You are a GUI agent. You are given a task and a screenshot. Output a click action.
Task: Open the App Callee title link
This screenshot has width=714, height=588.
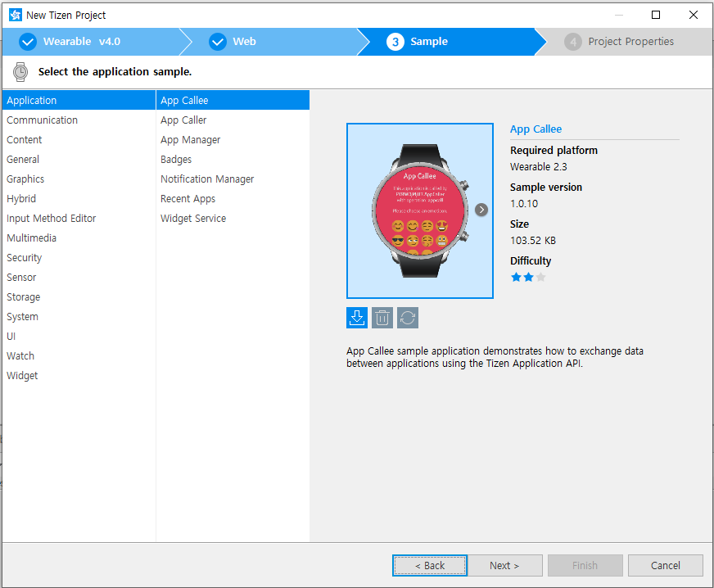point(536,129)
